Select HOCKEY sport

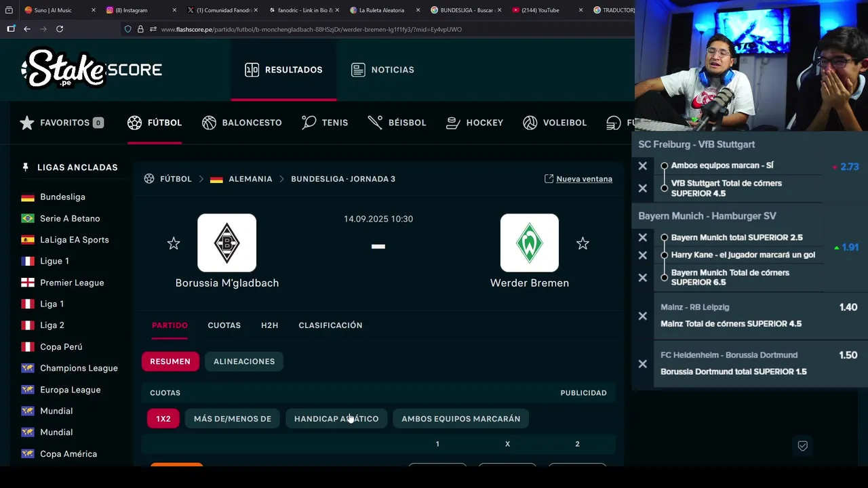point(475,123)
